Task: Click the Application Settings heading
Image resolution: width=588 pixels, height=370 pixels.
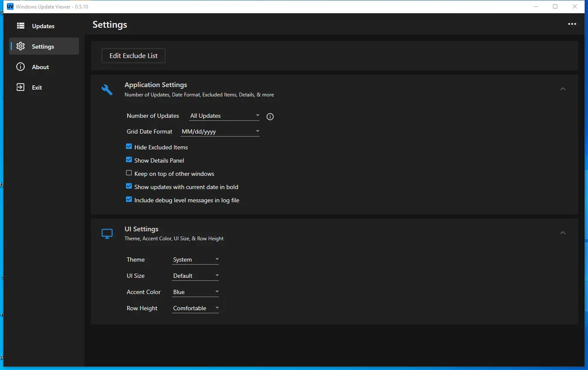Action: click(x=156, y=85)
